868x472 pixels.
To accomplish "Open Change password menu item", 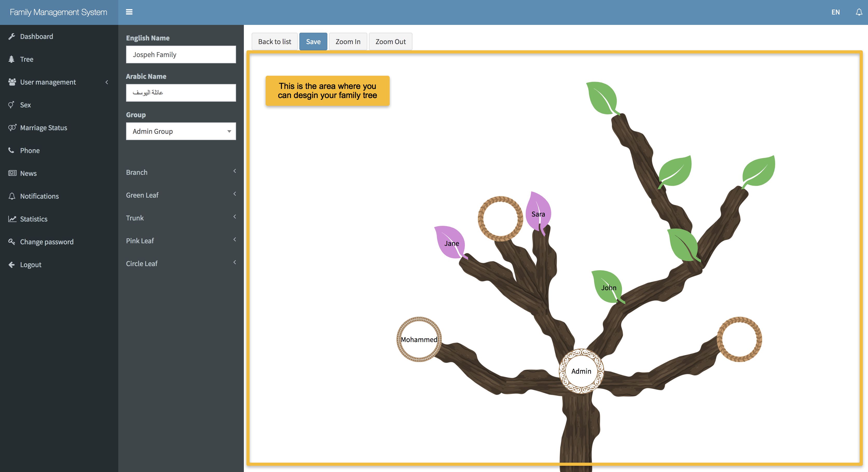I will tap(46, 241).
